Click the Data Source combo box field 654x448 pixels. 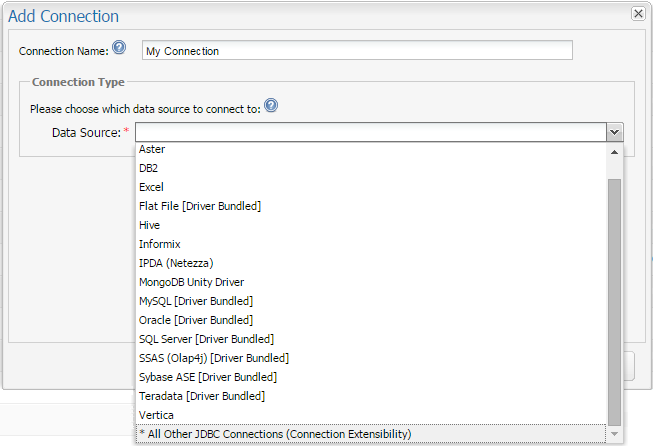tap(370, 132)
